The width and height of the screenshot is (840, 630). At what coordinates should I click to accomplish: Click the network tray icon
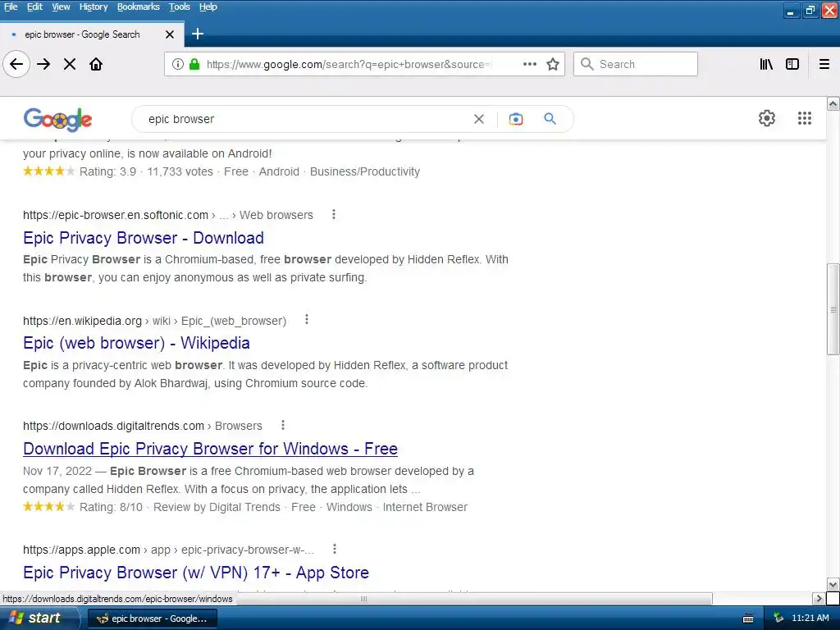click(778, 619)
